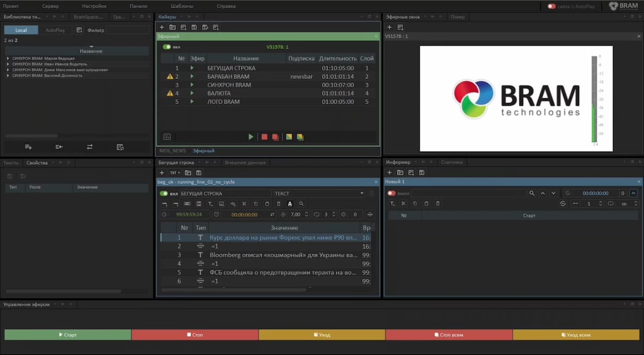
Task: Open the Настройки menu
Action: pyautogui.click(x=94, y=6)
